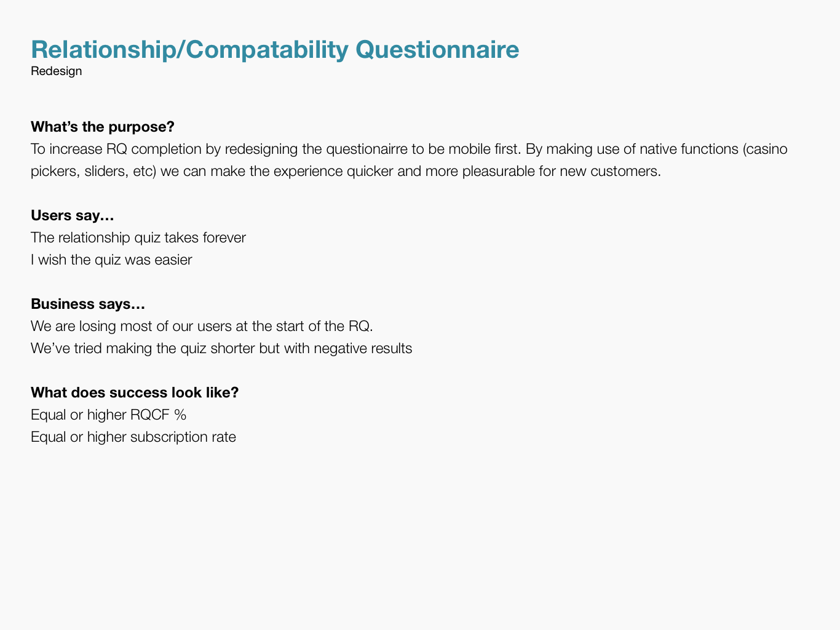Screen dimensions: 840x630
Task: Click the misspelled word questionairre
Action: 367,149
